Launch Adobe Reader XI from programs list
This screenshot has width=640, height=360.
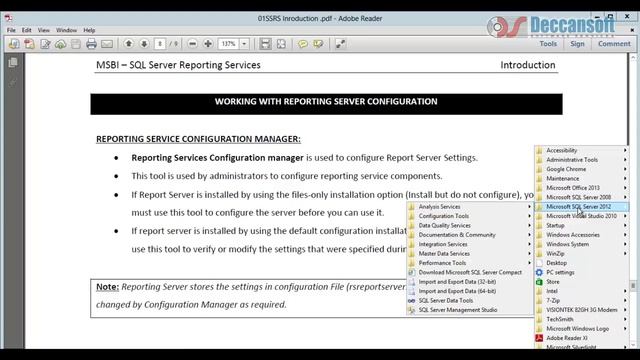[x=582, y=338]
